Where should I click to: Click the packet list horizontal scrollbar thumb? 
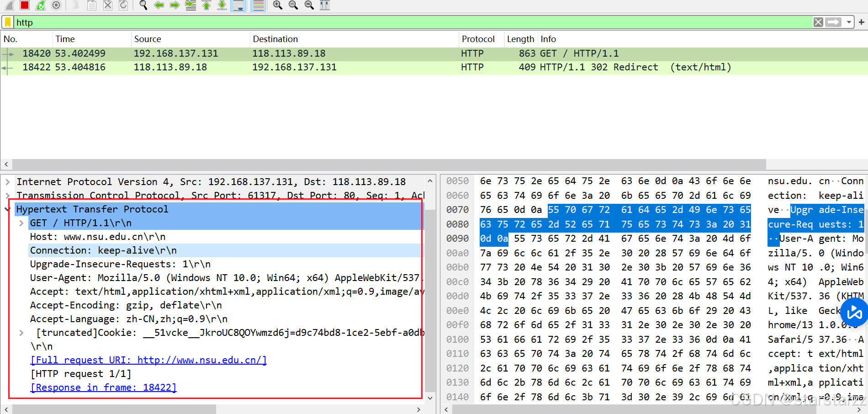click(x=389, y=164)
